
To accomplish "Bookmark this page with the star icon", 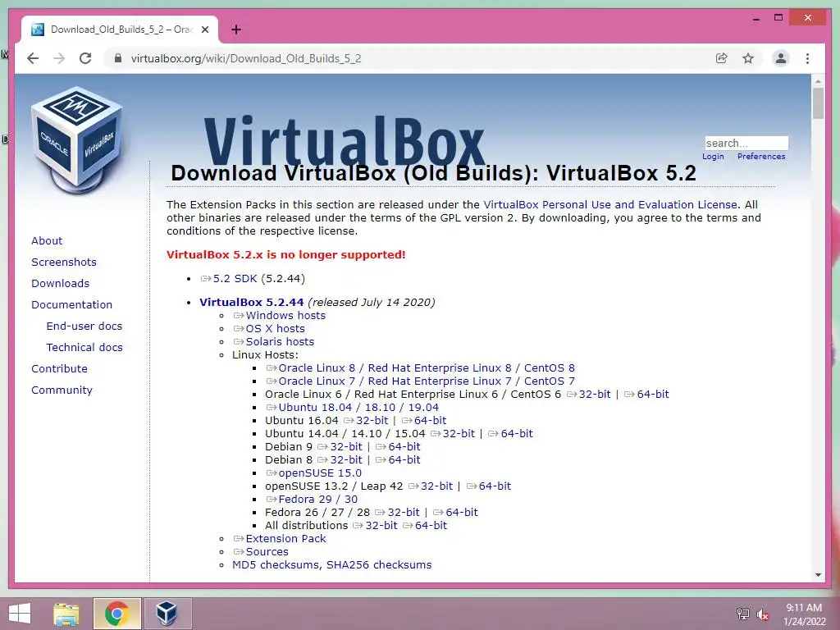I will point(748,58).
